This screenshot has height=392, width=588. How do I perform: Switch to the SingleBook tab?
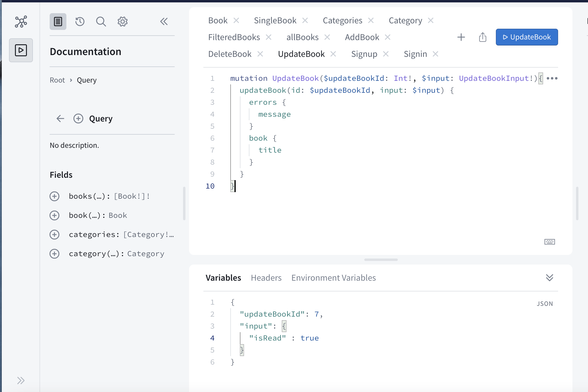pos(275,20)
